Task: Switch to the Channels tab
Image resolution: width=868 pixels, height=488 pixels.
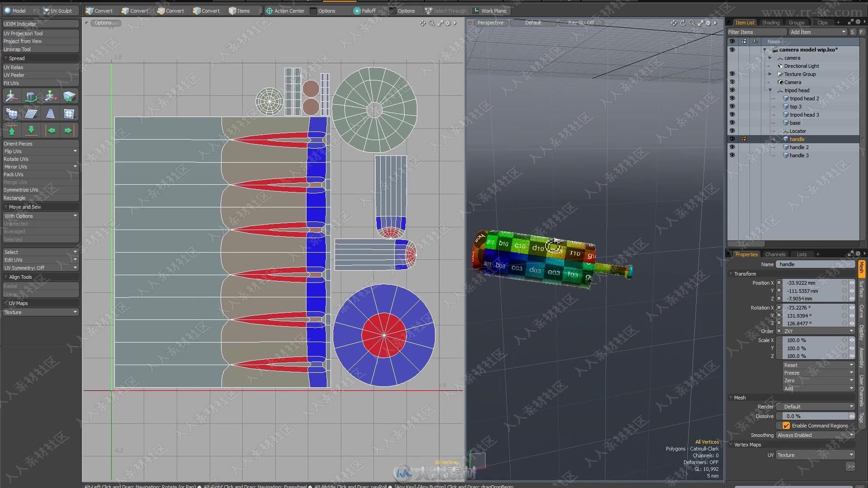Action: (775, 254)
